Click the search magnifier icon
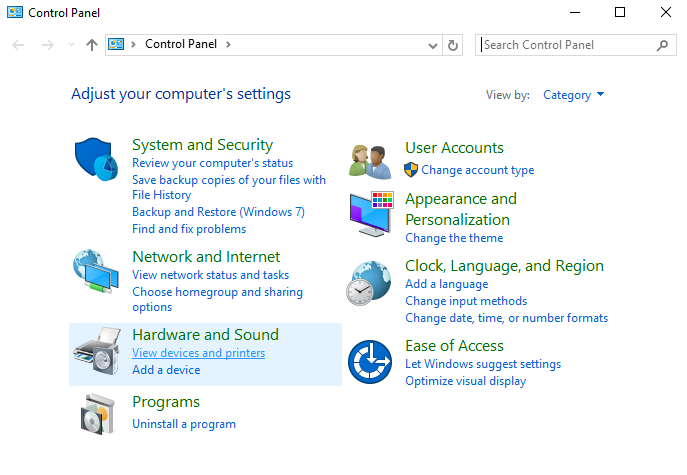The image size is (687, 475). coord(662,45)
